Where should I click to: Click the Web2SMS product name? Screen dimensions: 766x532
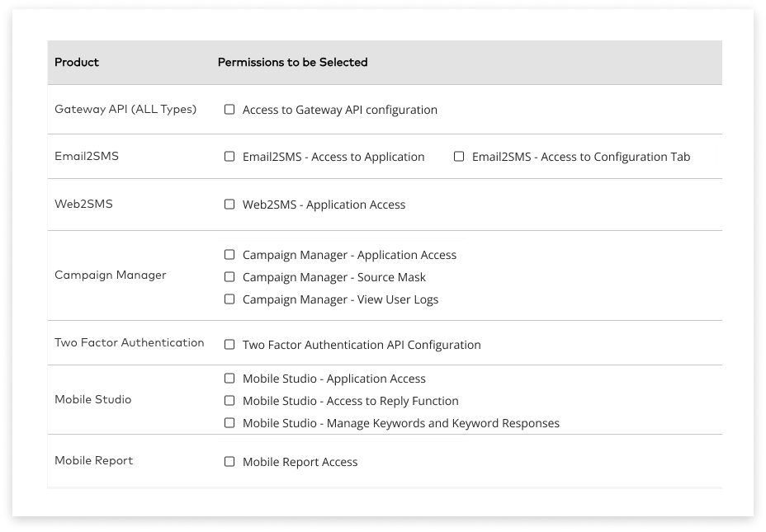point(83,204)
